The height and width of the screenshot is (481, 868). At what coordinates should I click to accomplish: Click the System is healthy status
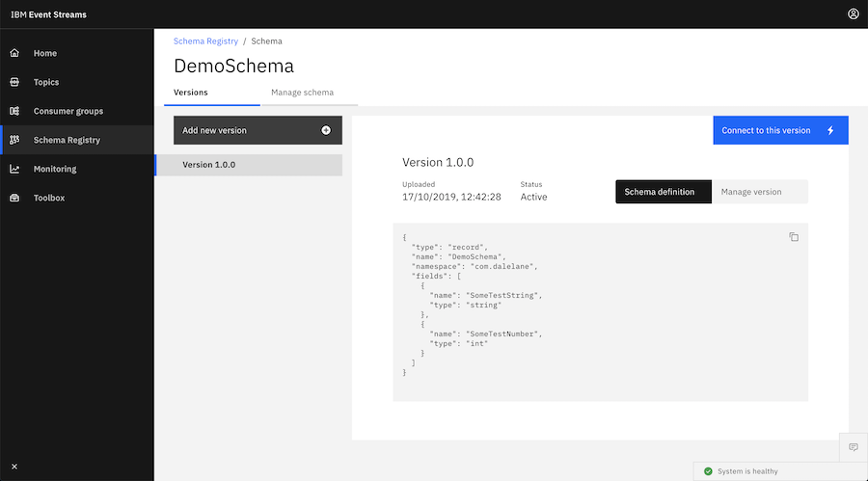click(x=747, y=471)
